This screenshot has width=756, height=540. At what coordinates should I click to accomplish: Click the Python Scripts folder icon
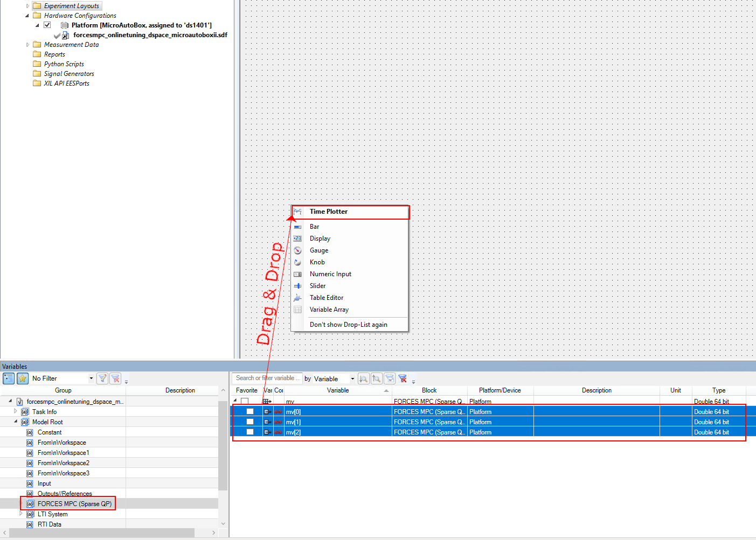tap(37, 64)
